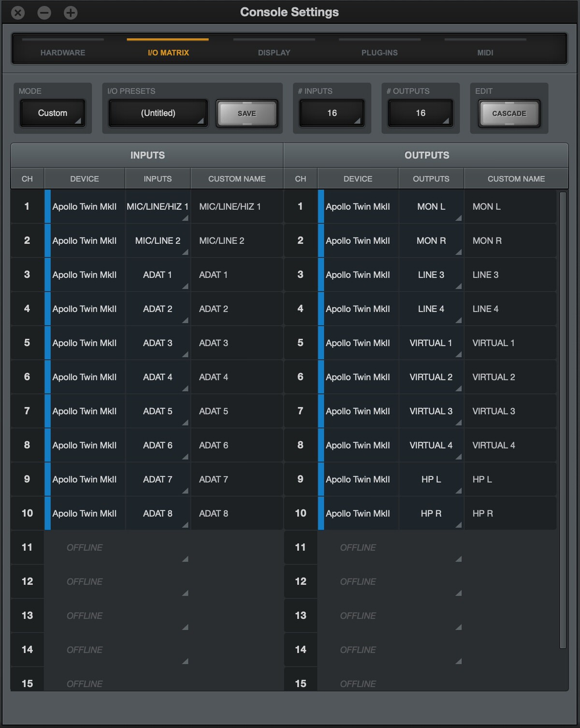
Task: Select input channel number 7
Action: (x=27, y=411)
